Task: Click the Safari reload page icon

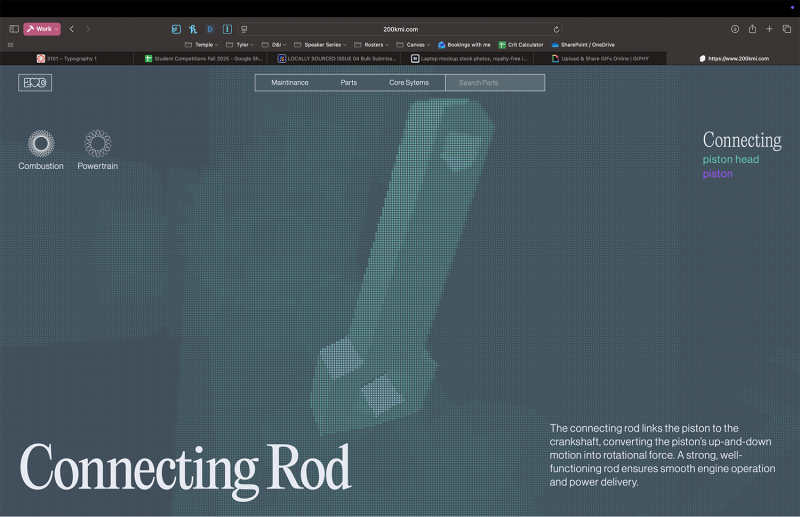Action: 556,29
